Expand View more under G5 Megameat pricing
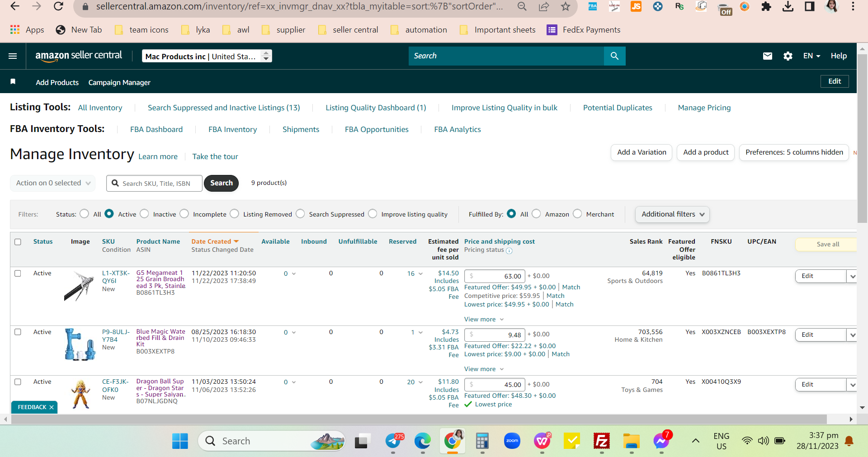The image size is (868, 457). click(x=484, y=320)
